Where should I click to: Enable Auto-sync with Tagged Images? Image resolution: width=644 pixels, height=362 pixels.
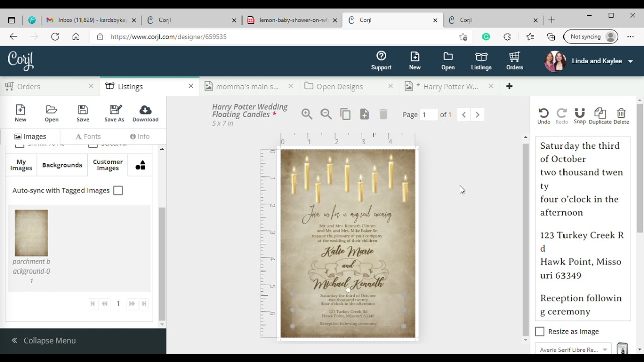click(118, 190)
